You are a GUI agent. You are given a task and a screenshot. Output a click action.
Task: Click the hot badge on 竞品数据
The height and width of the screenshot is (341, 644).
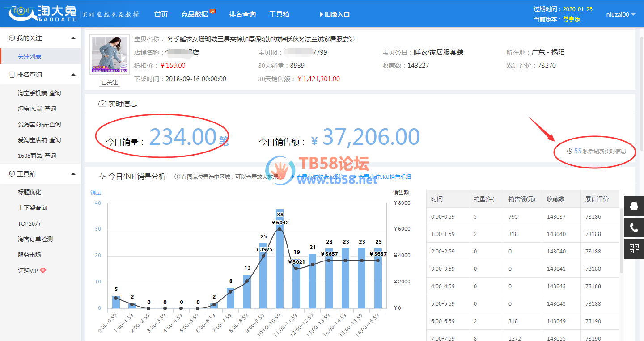212,11
